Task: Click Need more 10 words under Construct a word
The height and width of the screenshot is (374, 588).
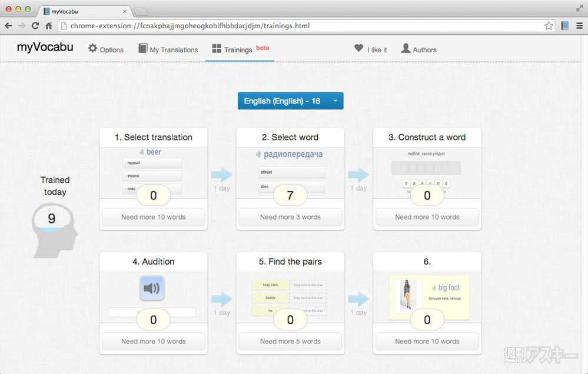Action: (x=427, y=217)
